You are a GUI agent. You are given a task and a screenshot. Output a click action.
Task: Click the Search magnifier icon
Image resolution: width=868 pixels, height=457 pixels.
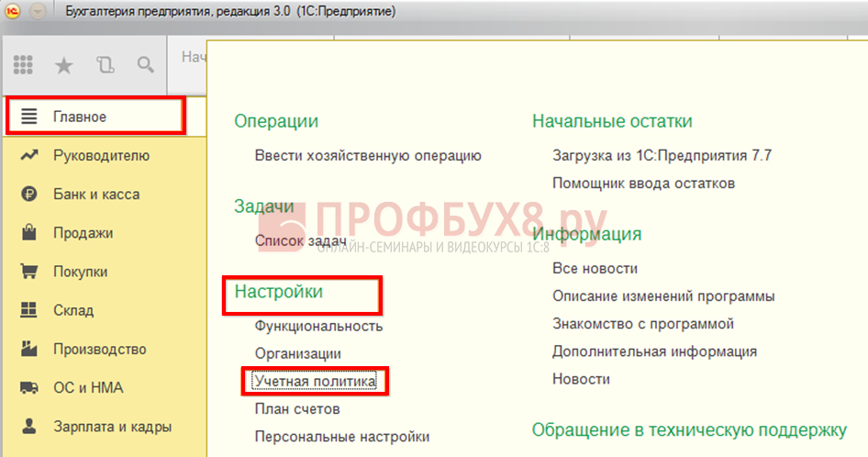pos(145,65)
